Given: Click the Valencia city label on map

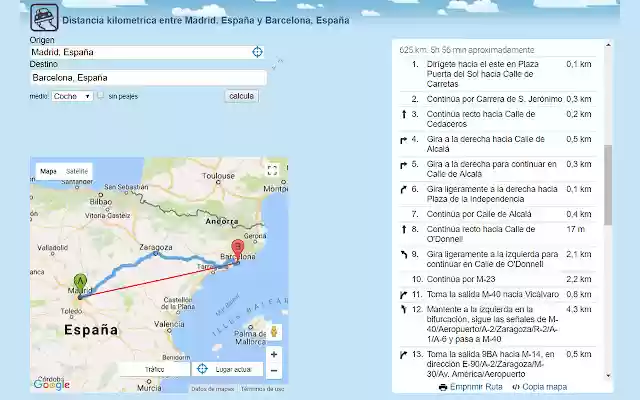Looking at the screenshot, I should [169, 324].
